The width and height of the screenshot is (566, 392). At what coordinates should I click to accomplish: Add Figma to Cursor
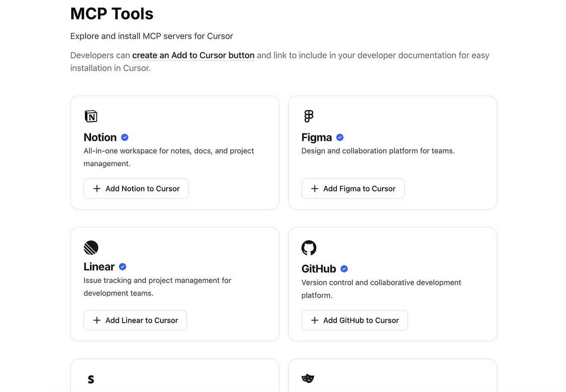point(353,189)
